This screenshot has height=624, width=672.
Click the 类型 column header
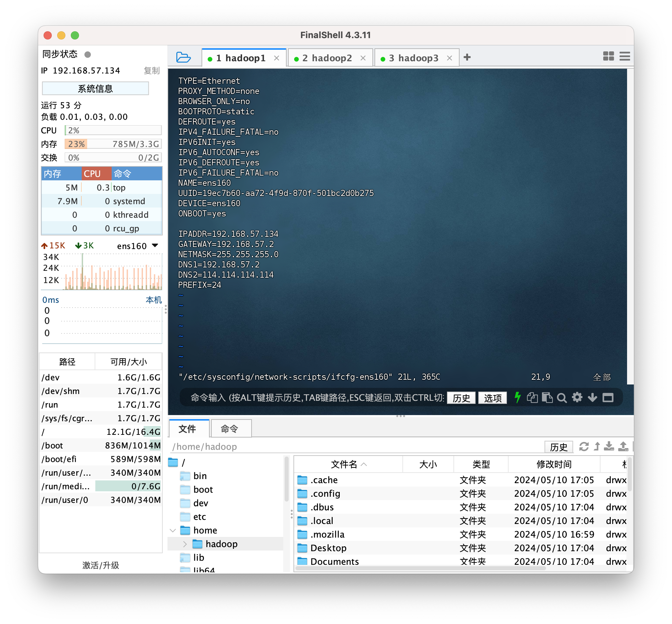tap(481, 464)
